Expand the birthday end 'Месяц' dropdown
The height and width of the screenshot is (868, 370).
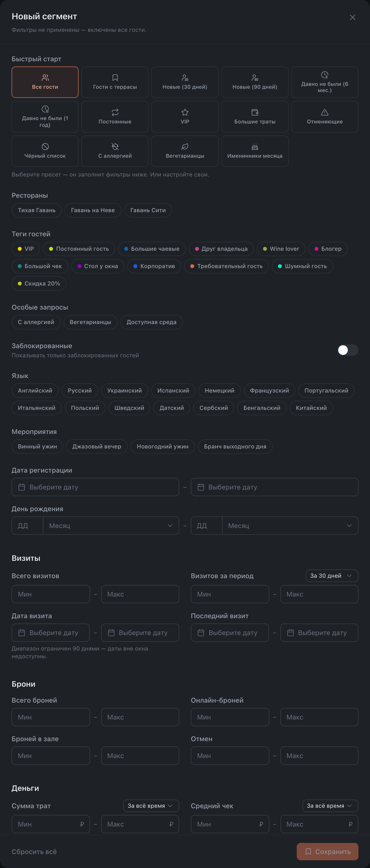click(290, 526)
